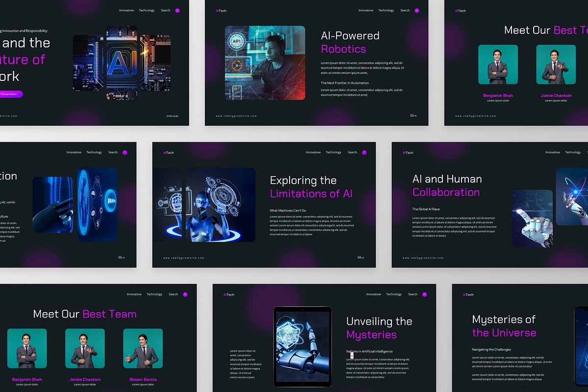Click the AITech logo on the Limitations of AI slide
This screenshot has height=392, width=588.
(169, 152)
